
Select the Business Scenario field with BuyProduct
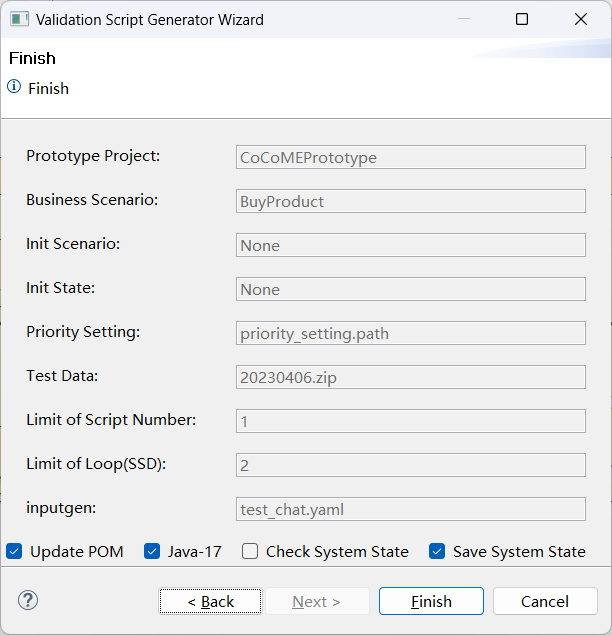click(x=410, y=201)
